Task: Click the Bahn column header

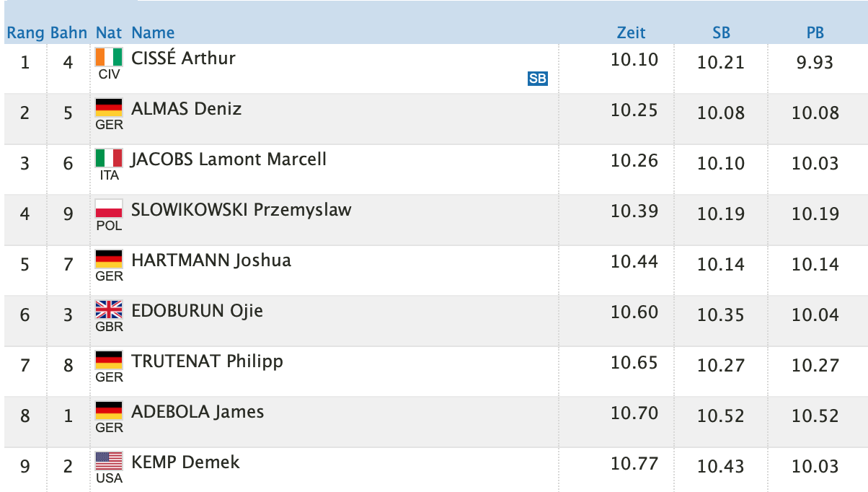Action: pyautogui.click(x=68, y=32)
